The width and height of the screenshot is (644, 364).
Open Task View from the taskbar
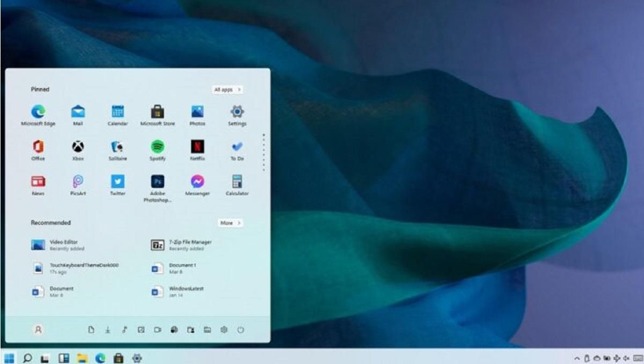click(64, 356)
